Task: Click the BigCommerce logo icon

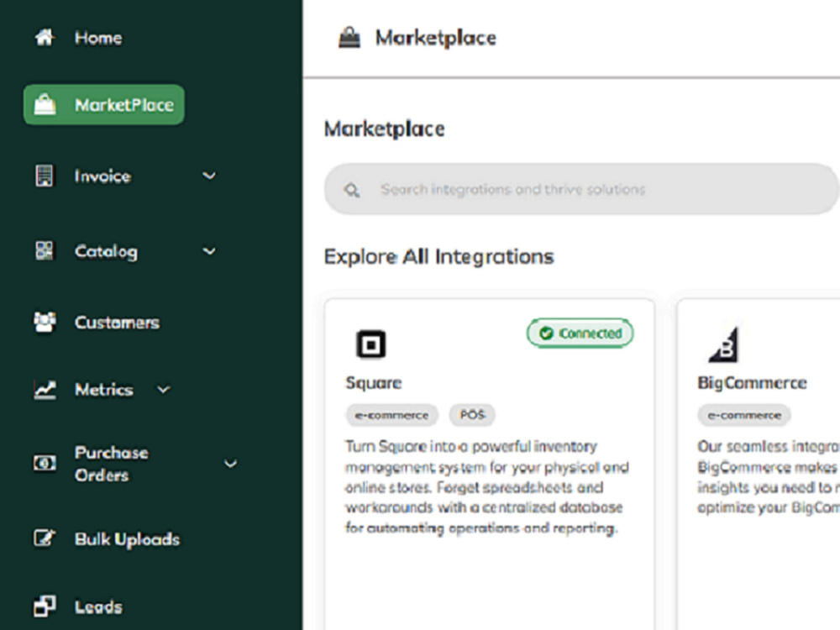Action: click(x=723, y=344)
